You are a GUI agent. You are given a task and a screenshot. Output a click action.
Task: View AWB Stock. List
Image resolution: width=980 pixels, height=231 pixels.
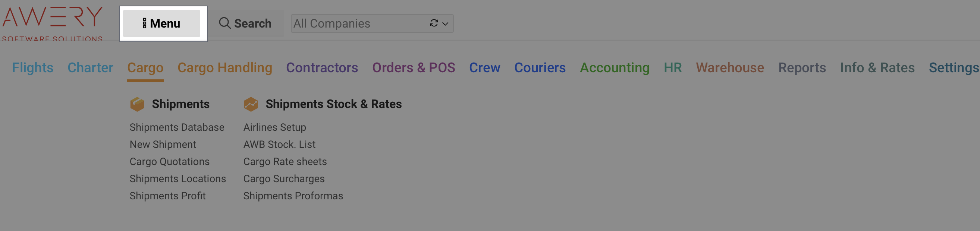tap(279, 145)
